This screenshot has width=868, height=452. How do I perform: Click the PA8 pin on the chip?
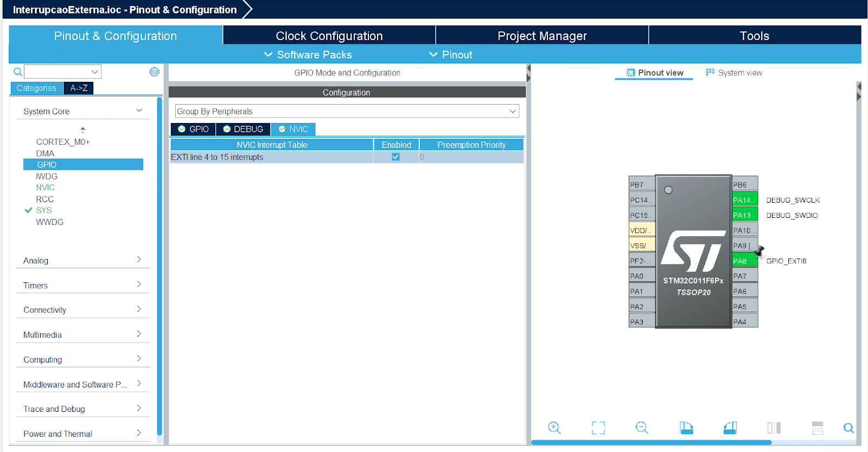744,261
